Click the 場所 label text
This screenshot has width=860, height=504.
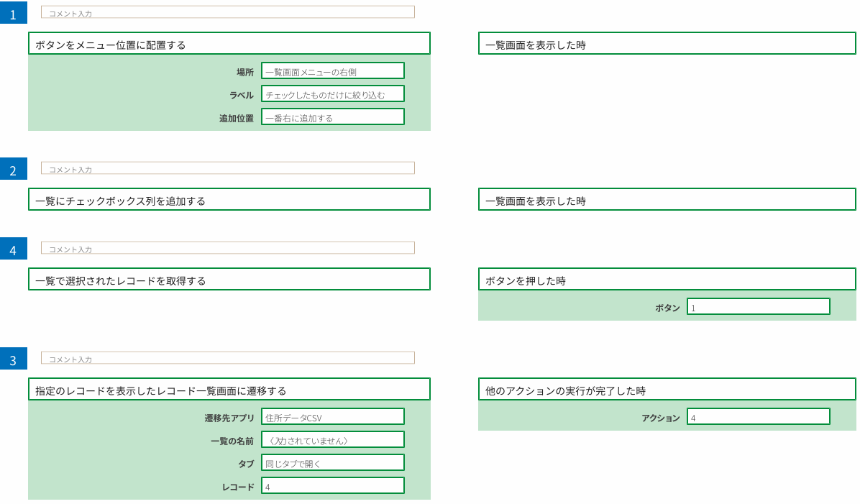click(245, 72)
